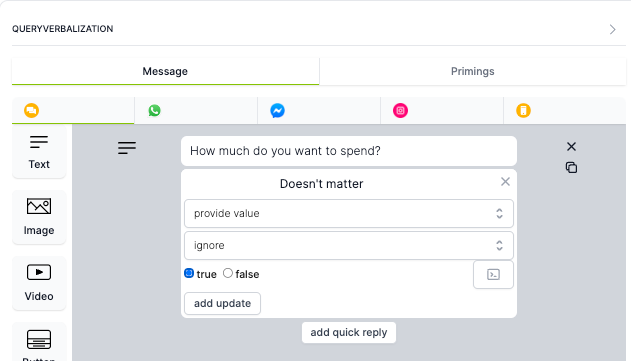Open the code terminal icon button

[x=493, y=274]
